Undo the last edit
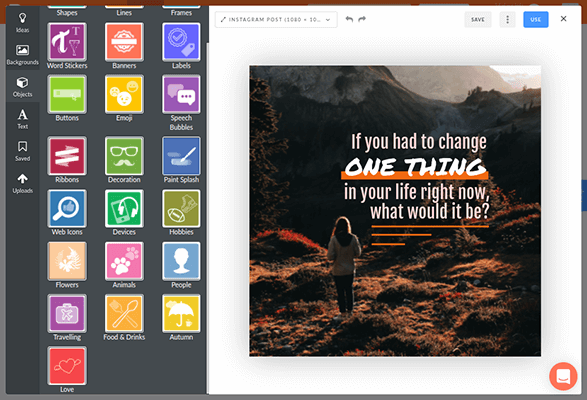Screen dimensions: 587x400 (349, 19)
